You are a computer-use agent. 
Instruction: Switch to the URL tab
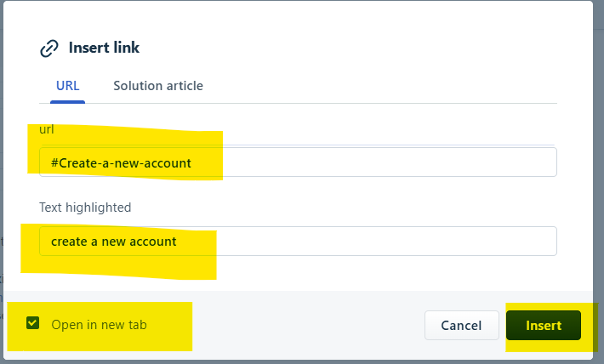67,86
